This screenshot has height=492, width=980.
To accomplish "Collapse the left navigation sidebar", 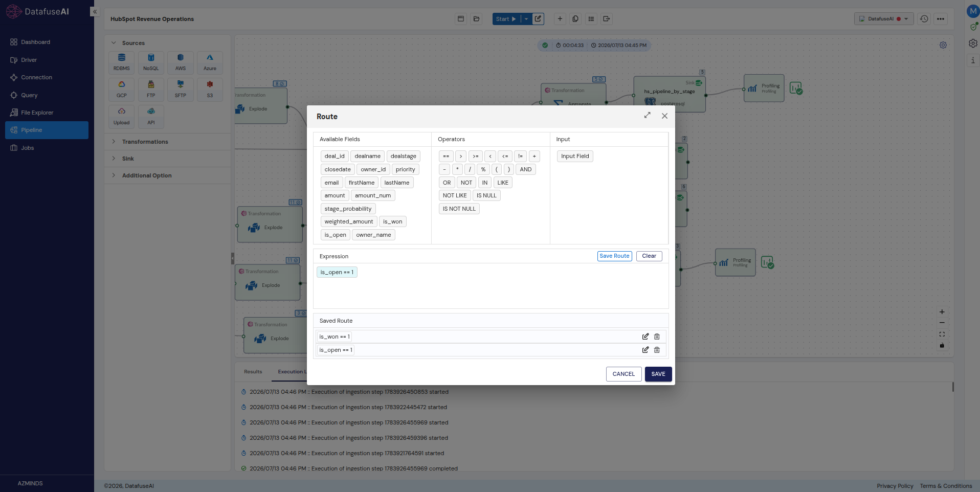I will coord(95,11).
